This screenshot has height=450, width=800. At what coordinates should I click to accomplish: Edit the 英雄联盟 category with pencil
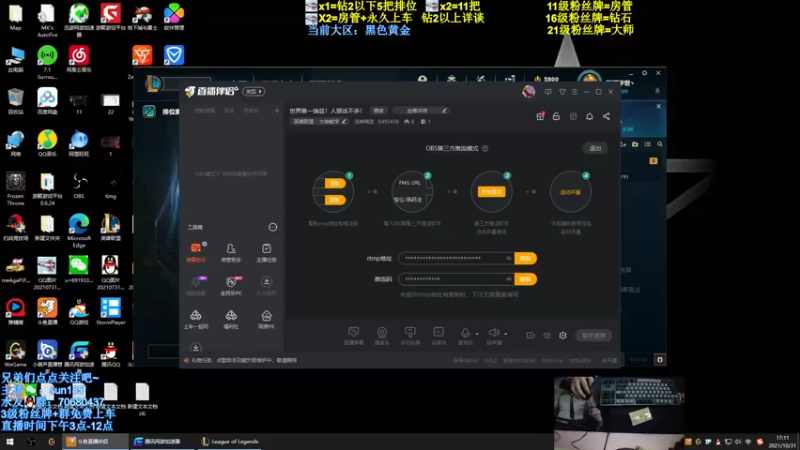tap(344, 121)
